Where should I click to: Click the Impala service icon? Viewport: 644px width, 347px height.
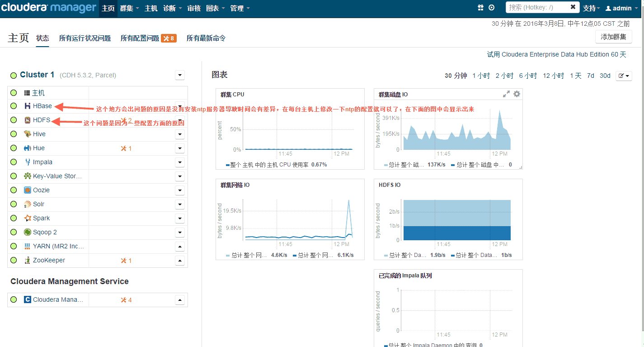[28, 162]
